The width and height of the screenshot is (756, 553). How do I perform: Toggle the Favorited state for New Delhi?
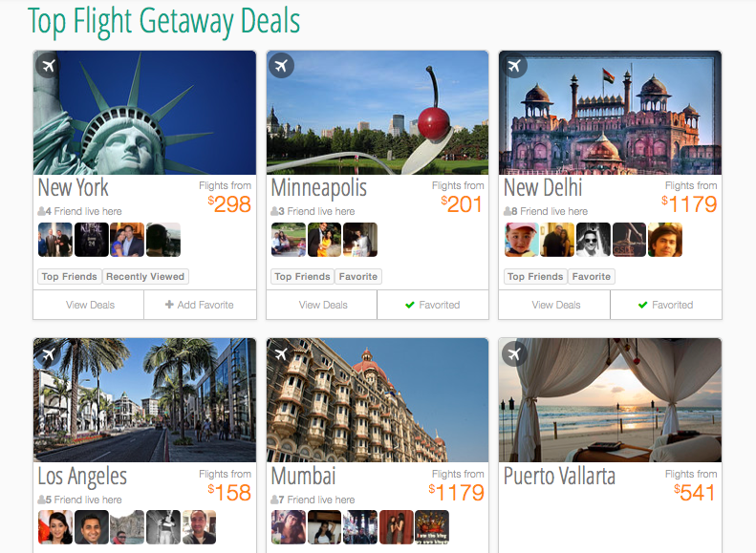point(666,305)
